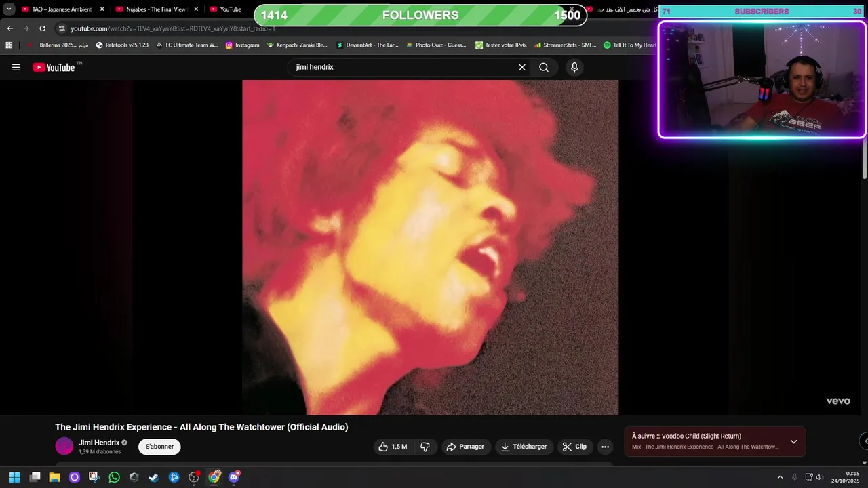
Task: Switch to TAO Japanese Ambient tab
Action: point(62,9)
